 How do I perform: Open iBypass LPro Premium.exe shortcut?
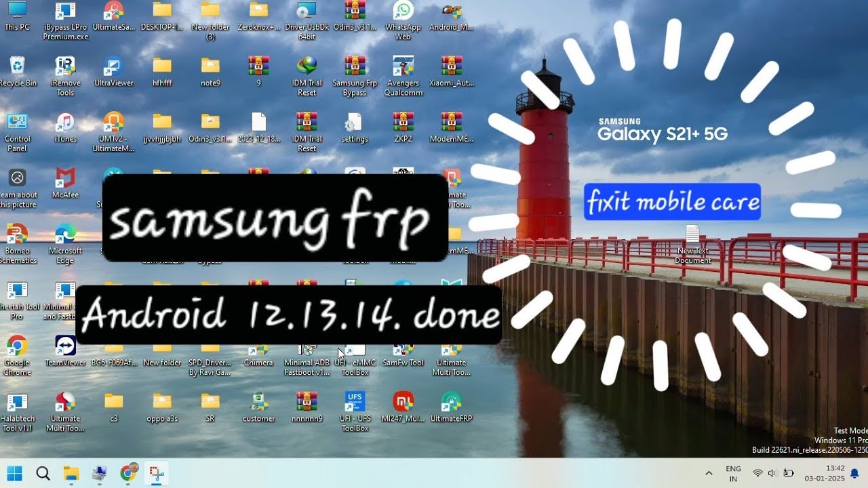(x=65, y=21)
